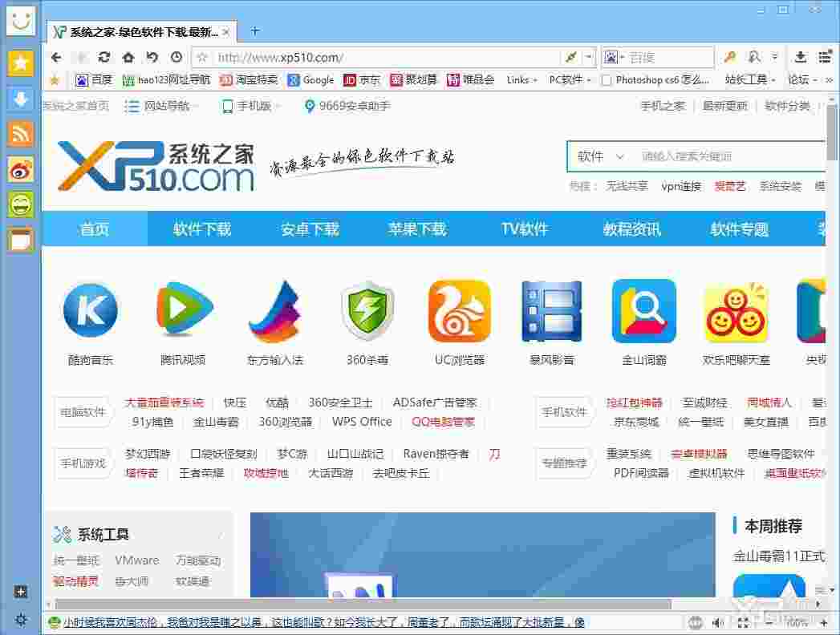Zoom out with the status bar minus button
The width and height of the screenshot is (840, 635).
769,622
